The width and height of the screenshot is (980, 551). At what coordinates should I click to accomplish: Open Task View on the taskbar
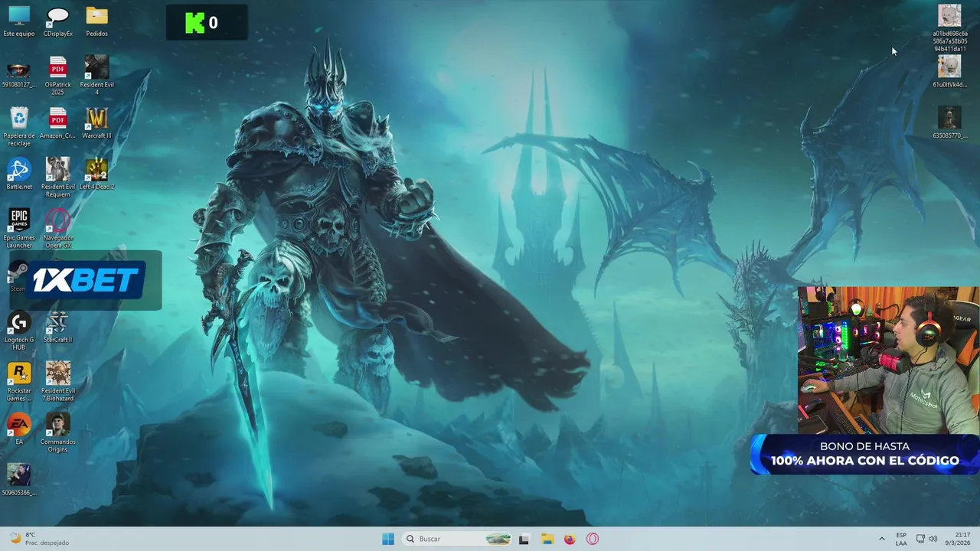[524, 539]
